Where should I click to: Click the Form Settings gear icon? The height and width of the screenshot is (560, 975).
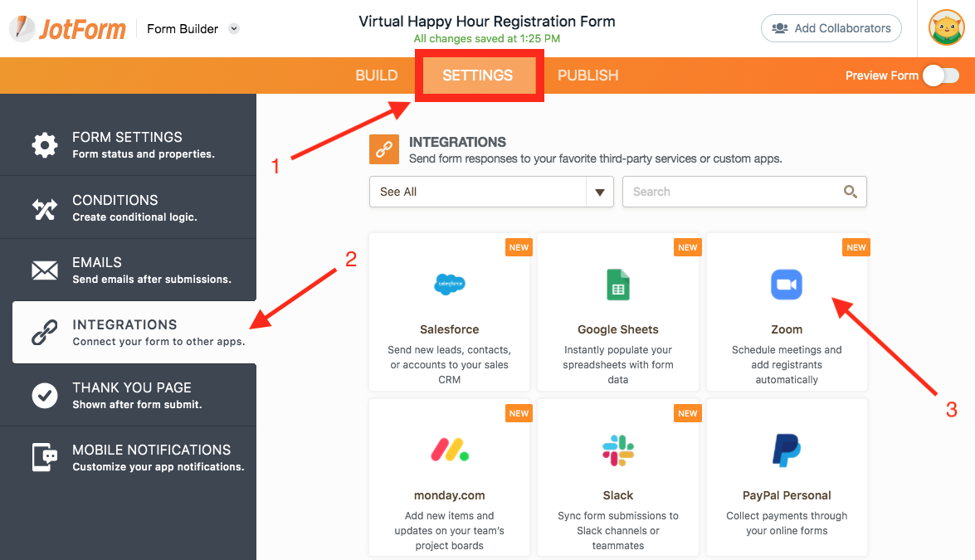[45, 145]
